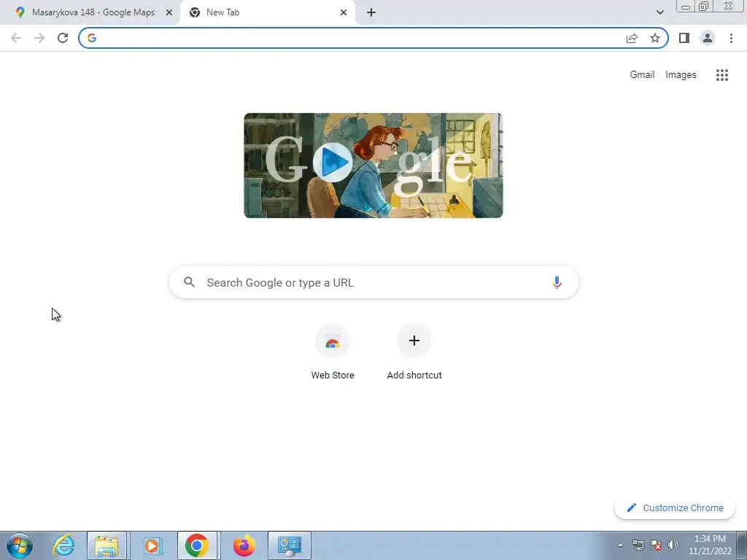Expand the tab search dropdown arrow
Viewport: 747px width, 560px height.
pyautogui.click(x=659, y=12)
